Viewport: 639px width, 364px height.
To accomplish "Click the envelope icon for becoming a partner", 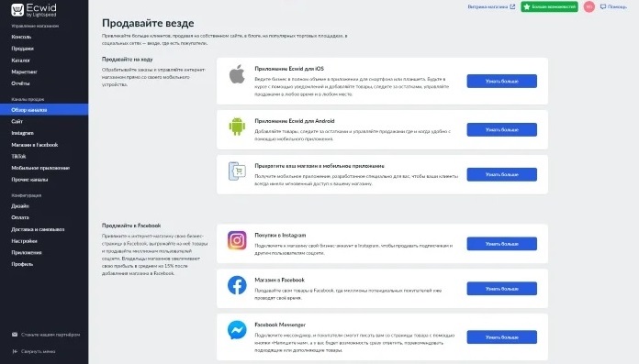I will pos(15,335).
